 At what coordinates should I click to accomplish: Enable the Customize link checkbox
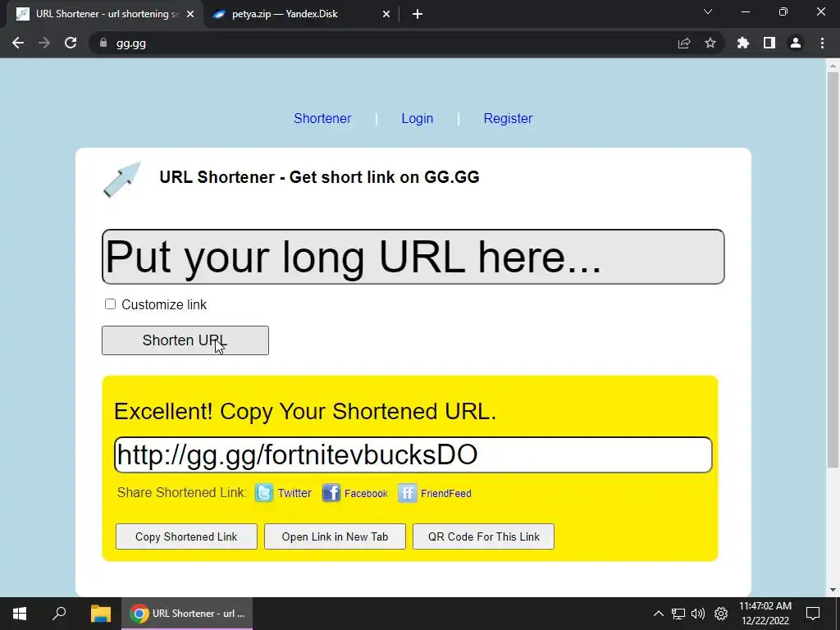point(110,304)
